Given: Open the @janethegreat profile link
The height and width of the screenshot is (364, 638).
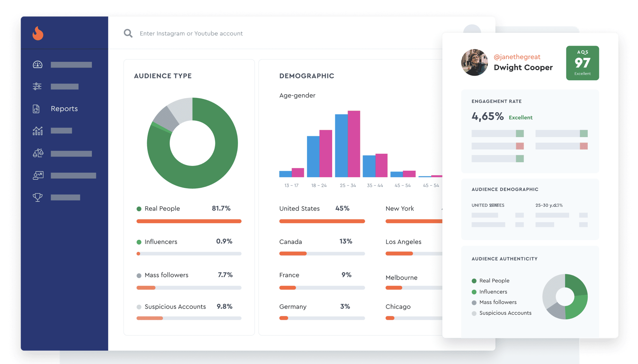Looking at the screenshot, I should (517, 57).
